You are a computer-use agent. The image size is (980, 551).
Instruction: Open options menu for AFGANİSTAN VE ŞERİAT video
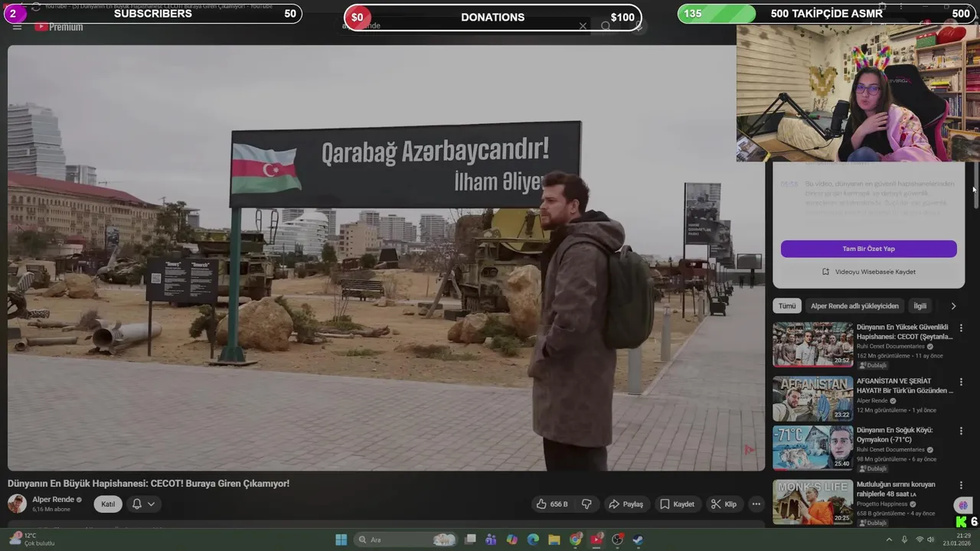click(x=961, y=381)
